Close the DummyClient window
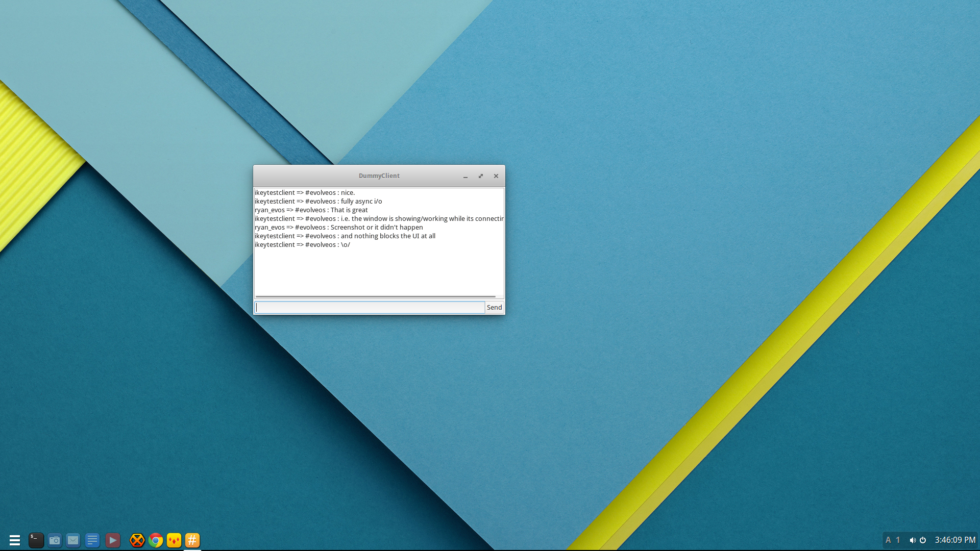This screenshot has height=551, width=980. pyautogui.click(x=496, y=176)
